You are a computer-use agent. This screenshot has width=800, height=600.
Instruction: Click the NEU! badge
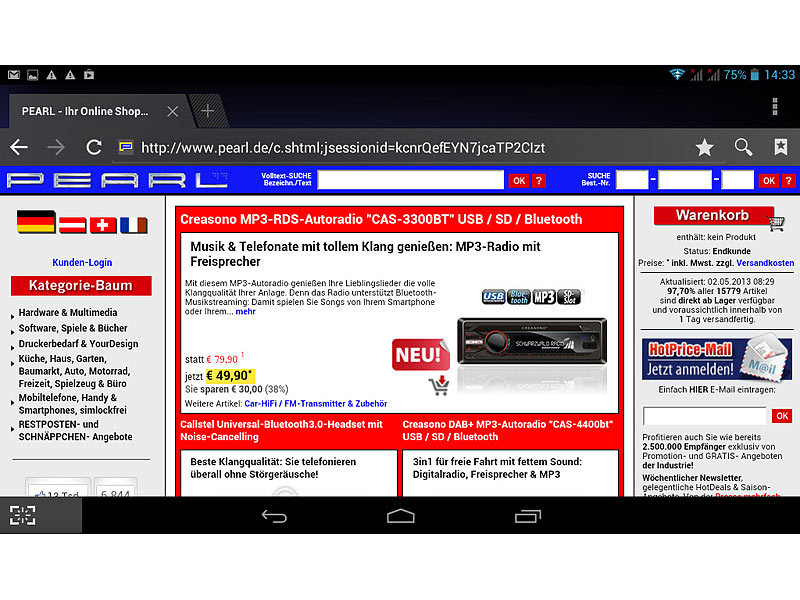click(x=420, y=354)
